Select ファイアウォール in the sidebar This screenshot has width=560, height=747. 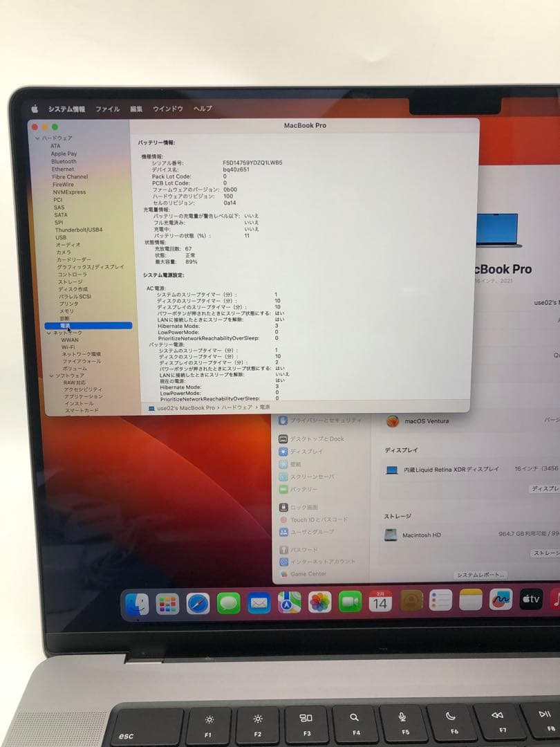pyautogui.click(x=82, y=362)
